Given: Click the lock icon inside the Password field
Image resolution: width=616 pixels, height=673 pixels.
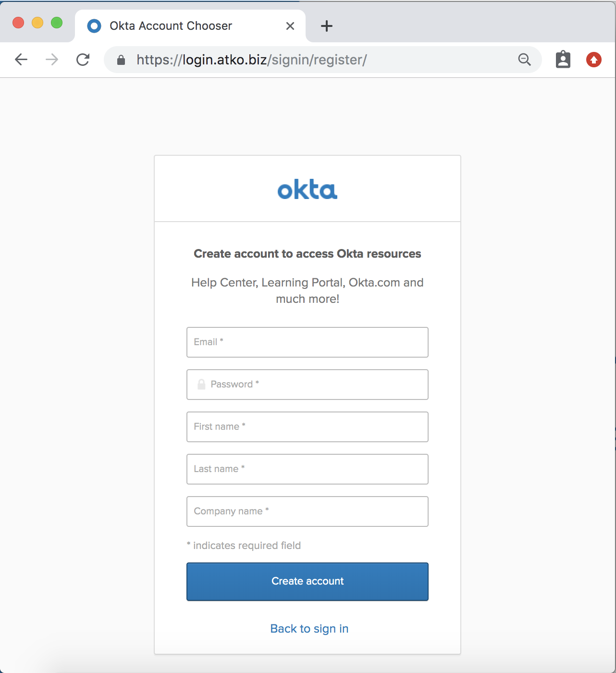Looking at the screenshot, I should coord(201,384).
